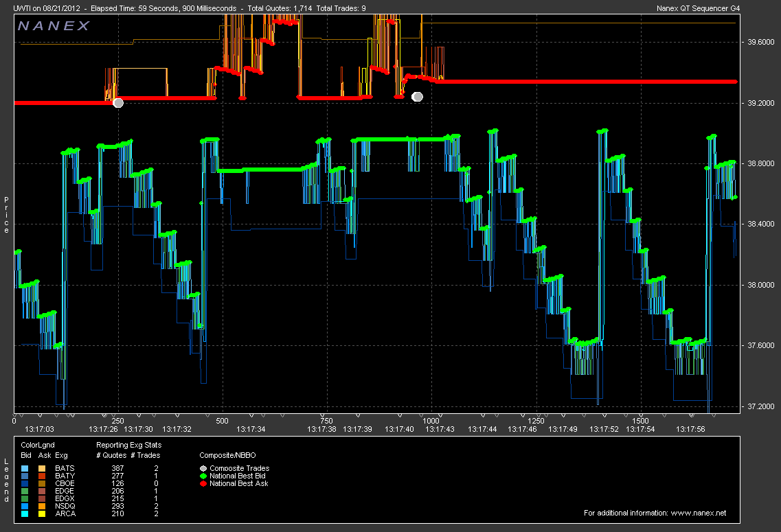Click the ARCA quote count 210
This screenshot has height=532, width=781.
coord(117,513)
